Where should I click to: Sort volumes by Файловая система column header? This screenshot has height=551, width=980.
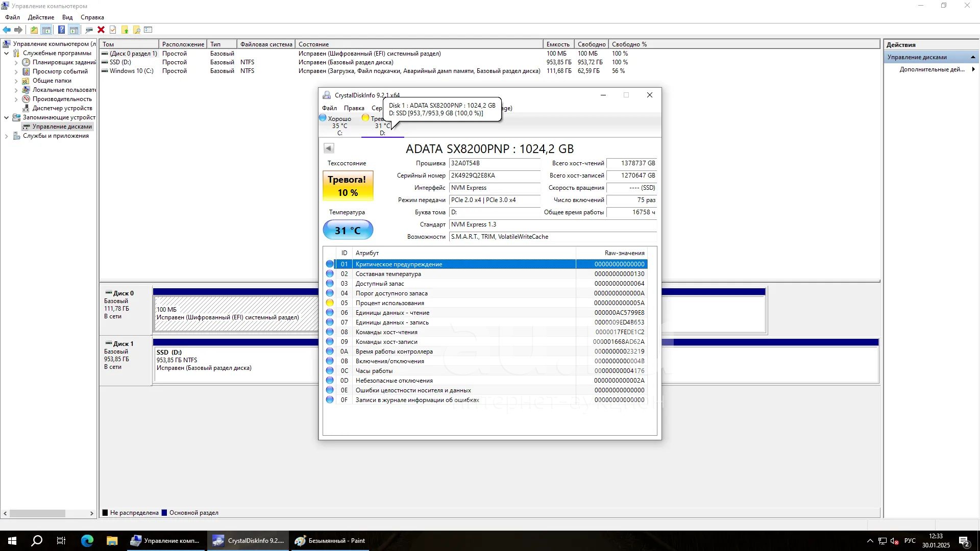(266, 44)
